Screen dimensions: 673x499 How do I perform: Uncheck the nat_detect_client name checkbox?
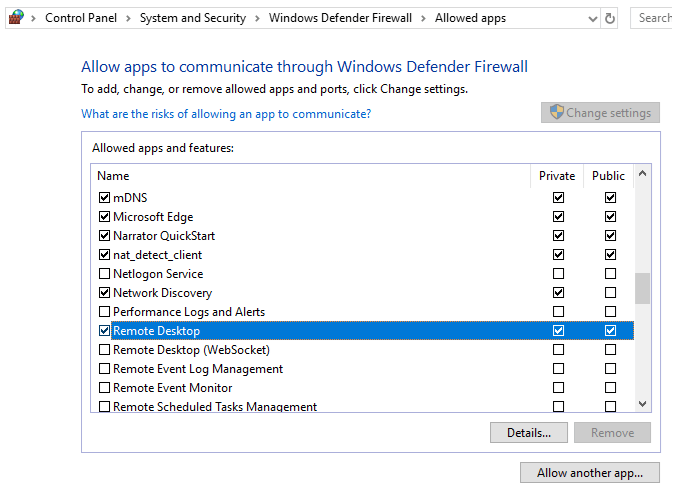click(104, 254)
